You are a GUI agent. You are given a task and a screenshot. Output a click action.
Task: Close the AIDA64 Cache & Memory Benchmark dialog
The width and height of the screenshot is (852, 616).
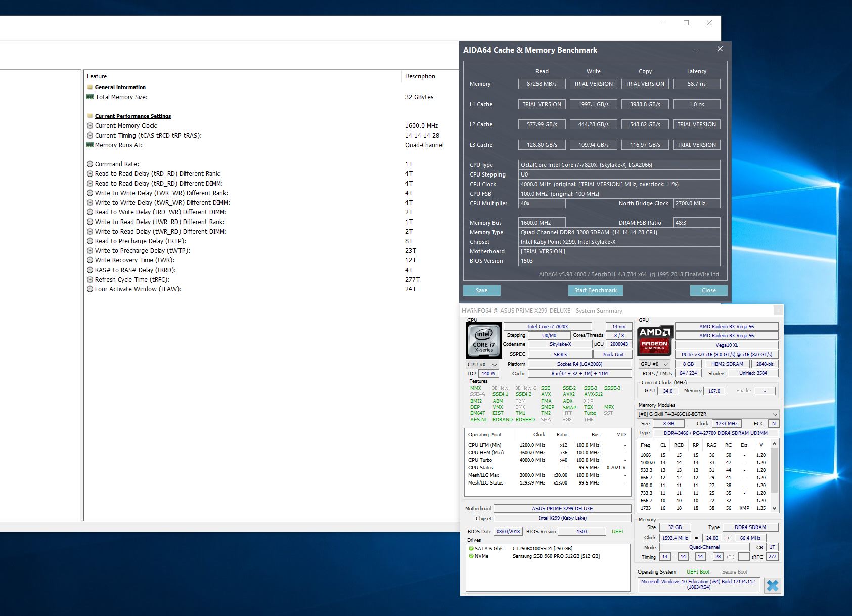click(x=720, y=49)
